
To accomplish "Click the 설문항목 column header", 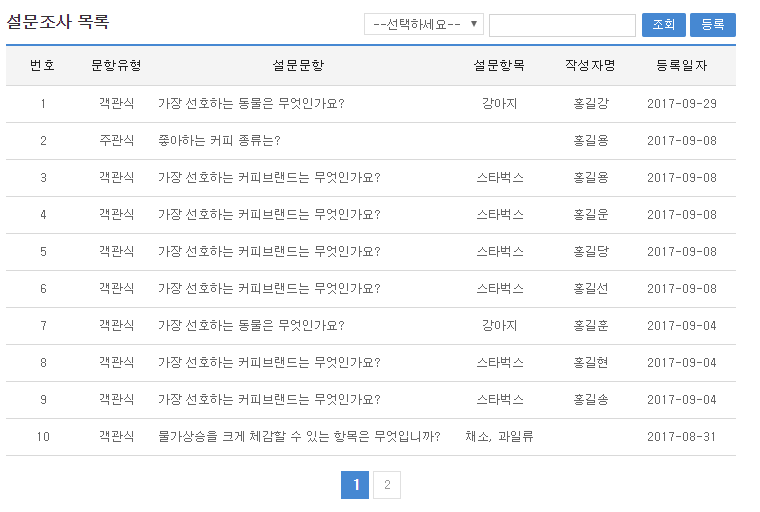I will pos(499,66).
